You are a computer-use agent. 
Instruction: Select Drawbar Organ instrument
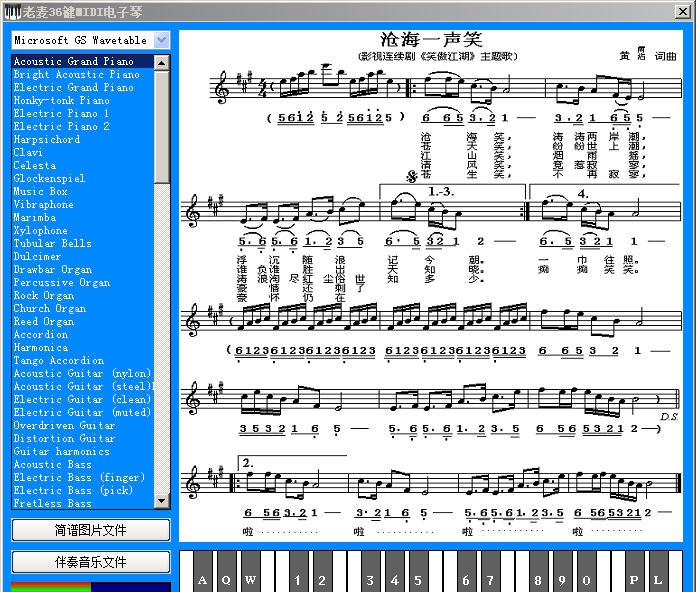click(x=83, y=269)
